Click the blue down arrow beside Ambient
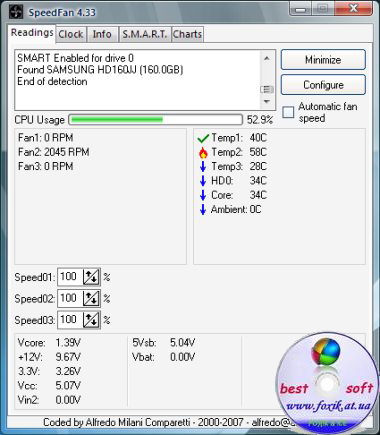 (203, 209)
